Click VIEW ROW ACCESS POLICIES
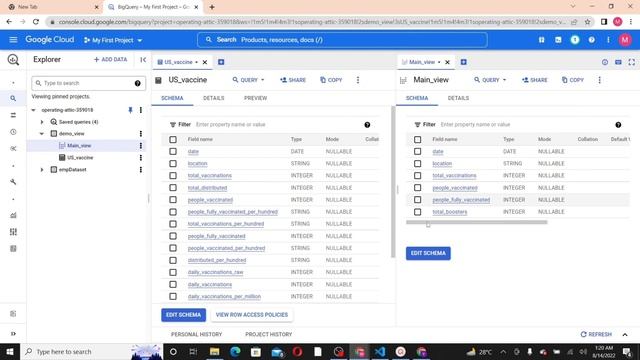Screen dimensions: 640x360 tap(251, 315)
